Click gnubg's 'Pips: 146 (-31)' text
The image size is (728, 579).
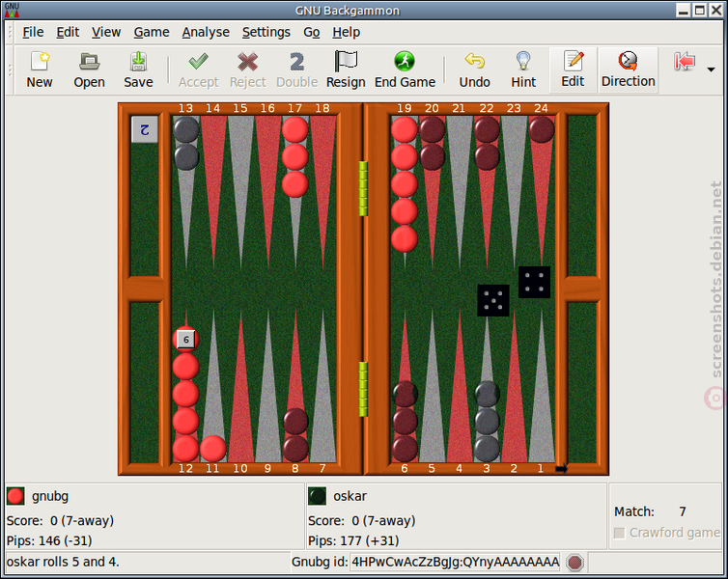coord(49,540)
